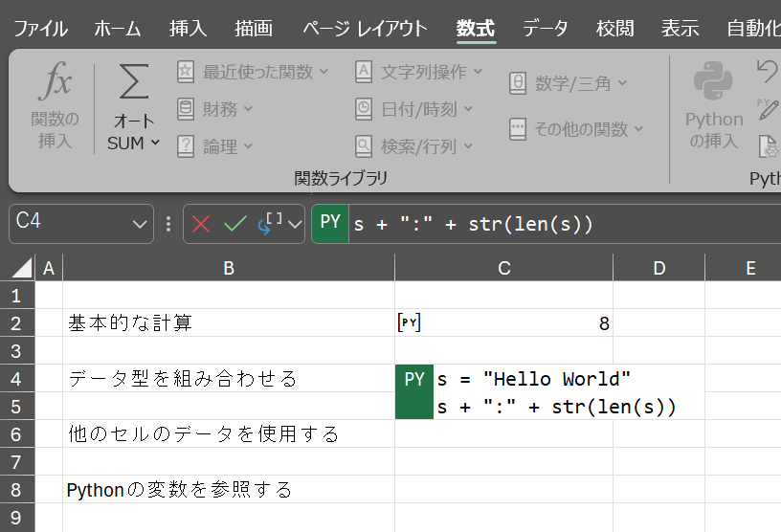Open the 最近使った関数 dropdown
The image size is (781, 532).
point(253,72)
